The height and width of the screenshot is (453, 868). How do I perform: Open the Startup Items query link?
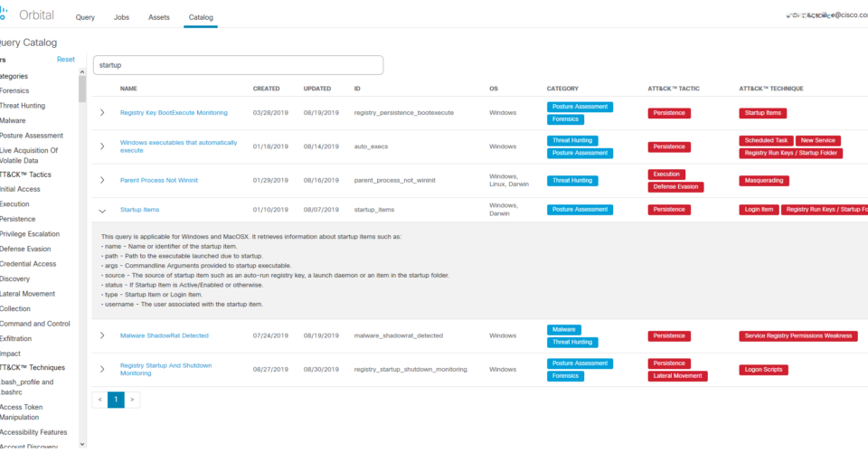coord(139,210)
